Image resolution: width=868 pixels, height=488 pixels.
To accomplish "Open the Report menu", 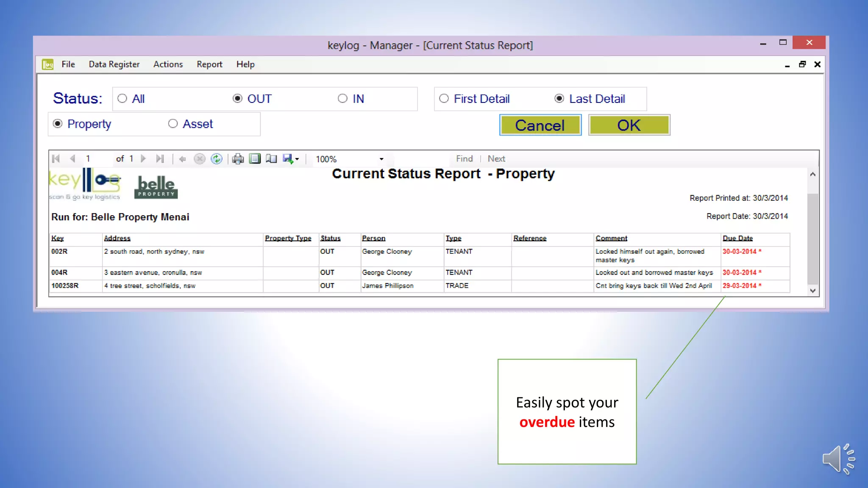I will click(x=209, y=64).
